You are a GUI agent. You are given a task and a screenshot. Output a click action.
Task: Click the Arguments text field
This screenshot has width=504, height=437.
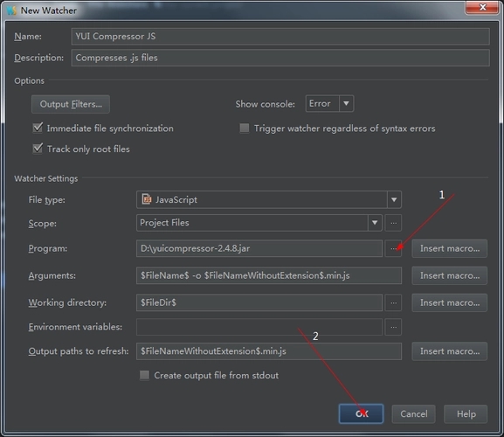(269, 275)
